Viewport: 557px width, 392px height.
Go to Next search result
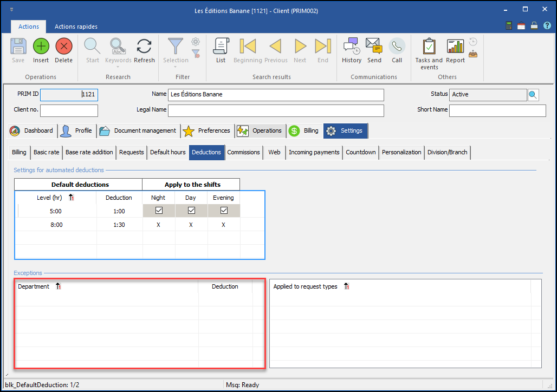pos(300,47)
